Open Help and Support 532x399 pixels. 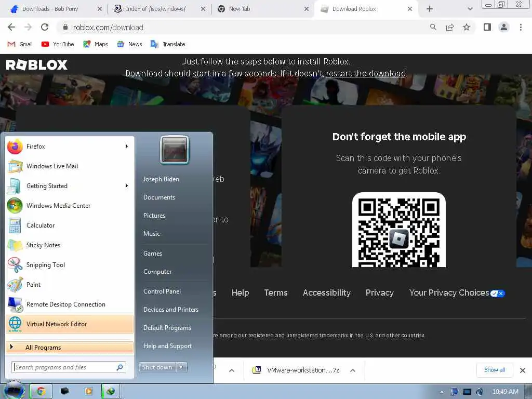(167, 345)
